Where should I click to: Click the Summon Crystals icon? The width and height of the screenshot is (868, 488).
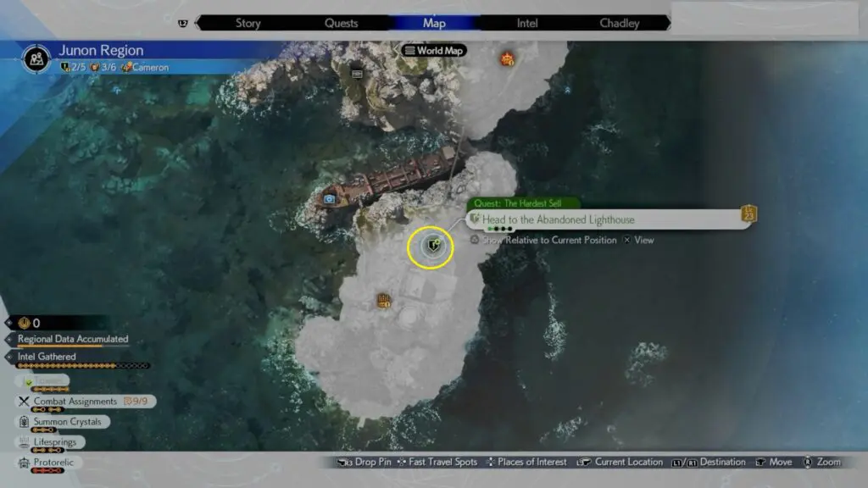point(24,422)
